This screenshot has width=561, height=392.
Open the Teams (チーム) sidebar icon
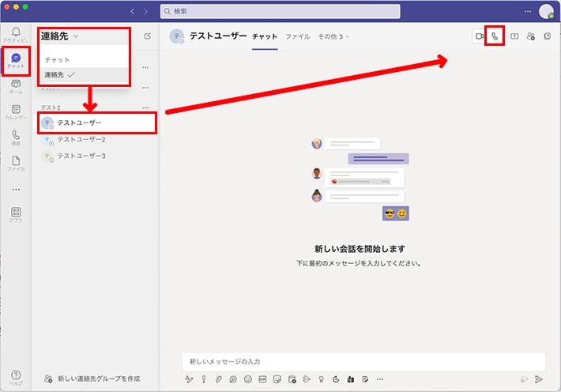pyautogui.click(x=16, y=84)
